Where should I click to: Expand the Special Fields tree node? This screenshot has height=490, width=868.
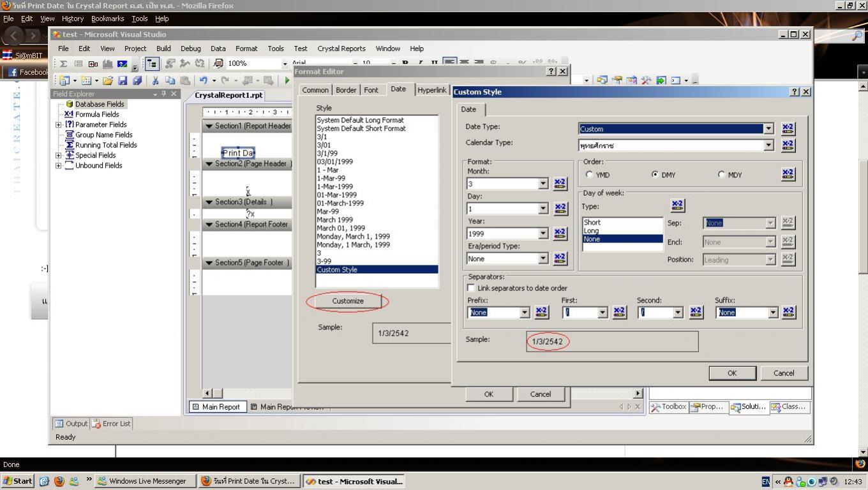(59, 155)
